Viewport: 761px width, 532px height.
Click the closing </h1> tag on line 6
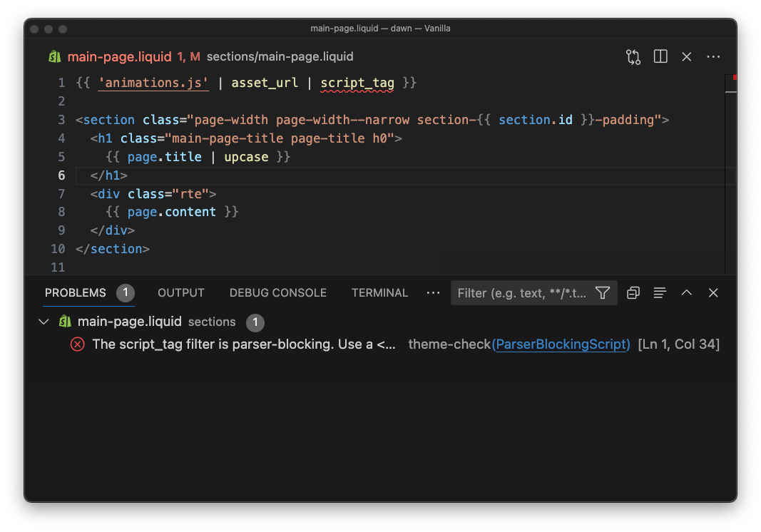(x=108, y=175)
